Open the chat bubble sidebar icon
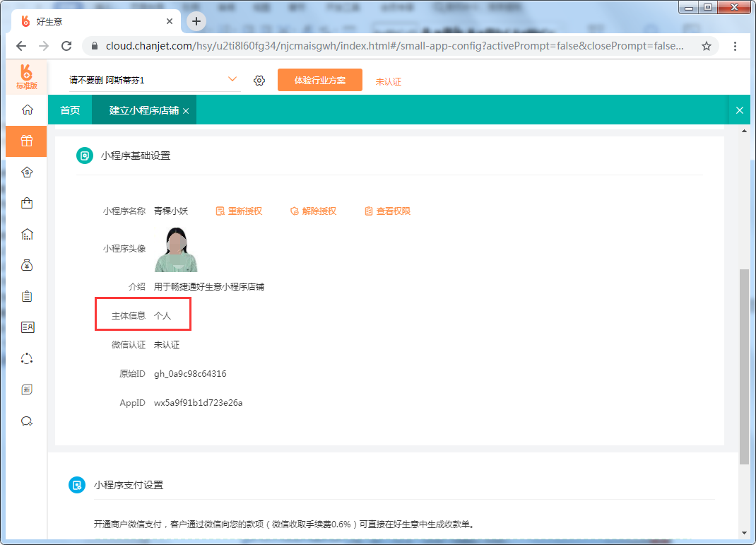 [x=27, y=421]
